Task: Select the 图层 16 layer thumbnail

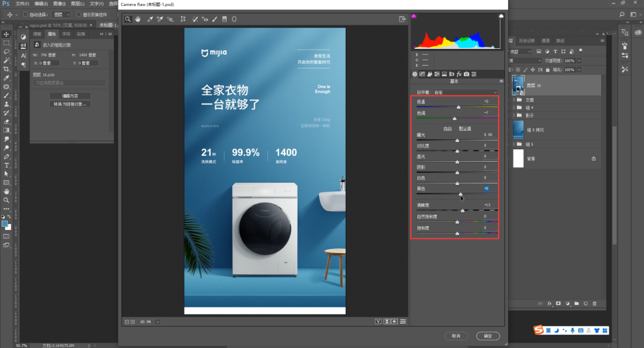Action: 518,85
